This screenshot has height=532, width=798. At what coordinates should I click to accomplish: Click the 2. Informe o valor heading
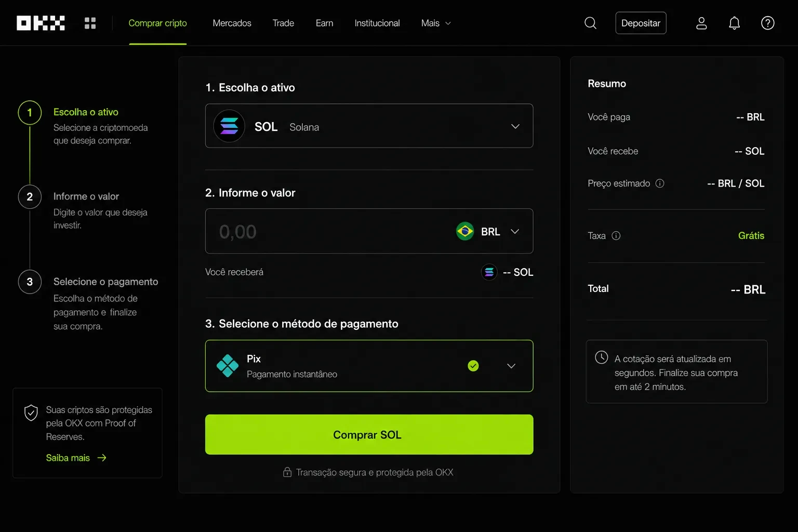[x=250, y=193]
